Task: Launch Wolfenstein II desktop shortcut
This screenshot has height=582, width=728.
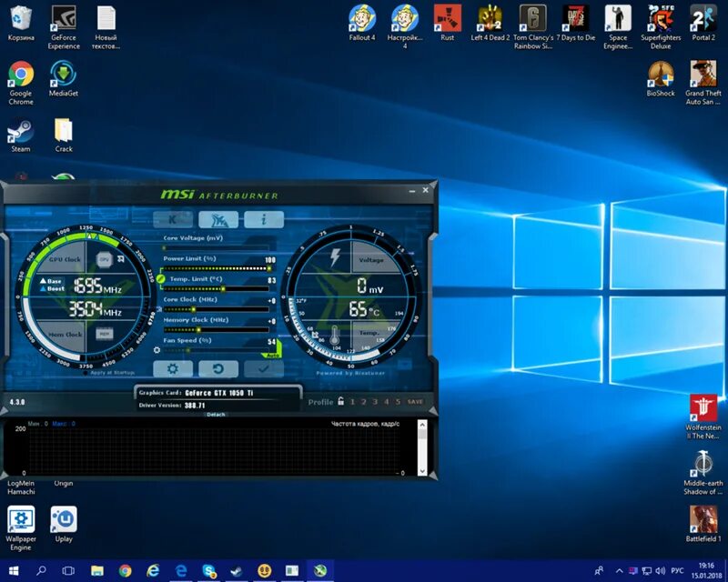Action: [x=703, y=417]
